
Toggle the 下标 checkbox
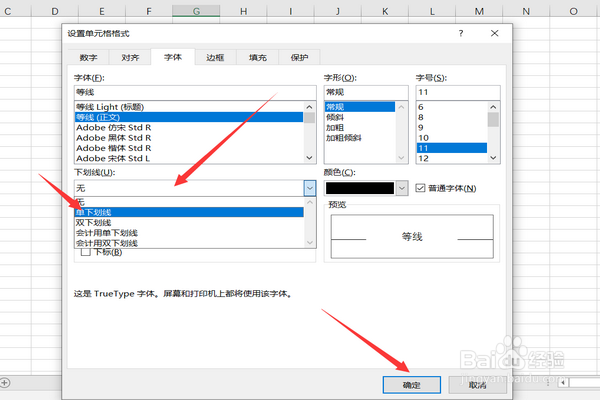click(86, 252)
